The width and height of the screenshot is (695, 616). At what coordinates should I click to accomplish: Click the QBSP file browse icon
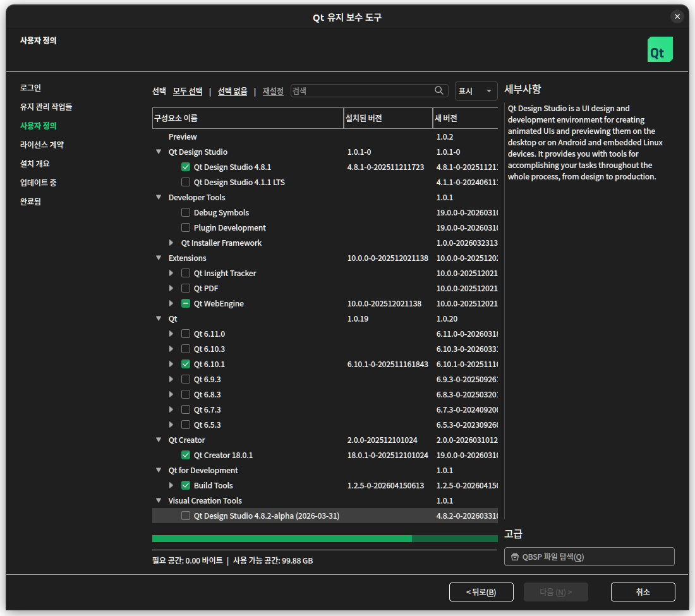coord(514,557)
